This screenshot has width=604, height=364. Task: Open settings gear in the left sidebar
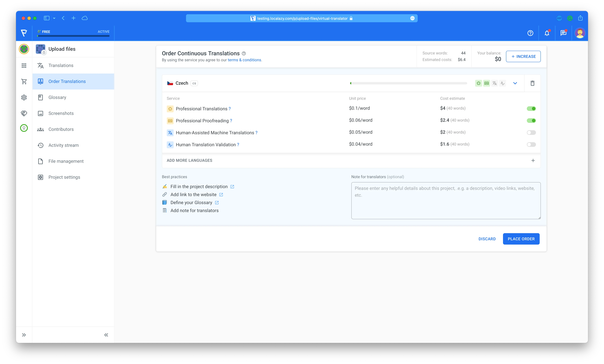tap(24, 97)
